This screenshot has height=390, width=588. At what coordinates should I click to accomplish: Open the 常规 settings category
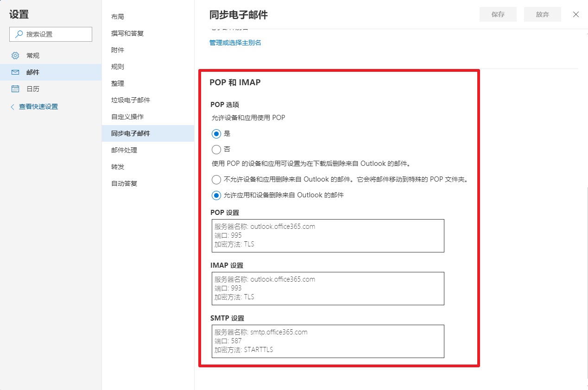click(x=51, y=56)
